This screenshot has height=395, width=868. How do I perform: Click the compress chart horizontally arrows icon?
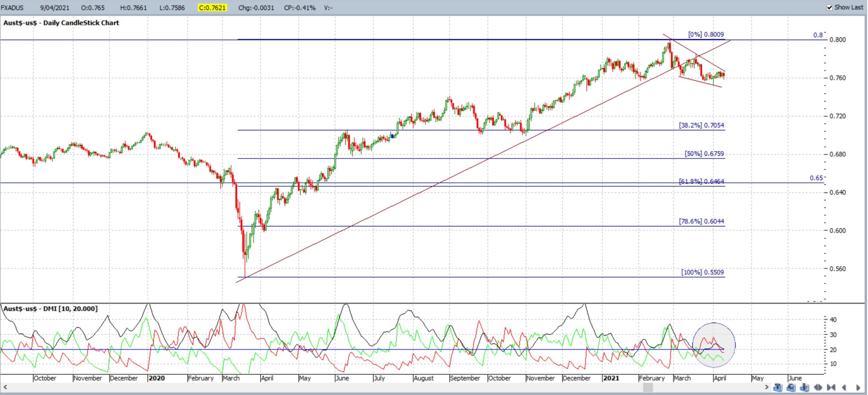pos(831,387)
